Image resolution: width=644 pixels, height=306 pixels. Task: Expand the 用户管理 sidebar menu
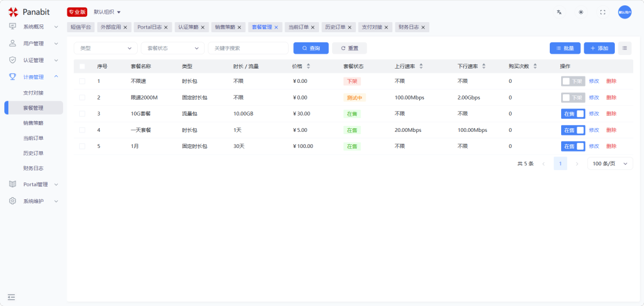(x=33, y=43)
